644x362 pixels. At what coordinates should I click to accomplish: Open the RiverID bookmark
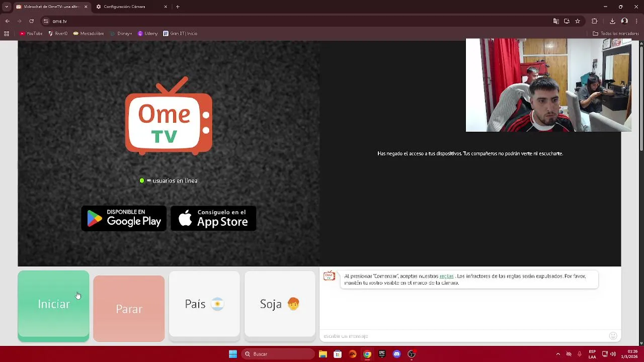tap(58, 34)
